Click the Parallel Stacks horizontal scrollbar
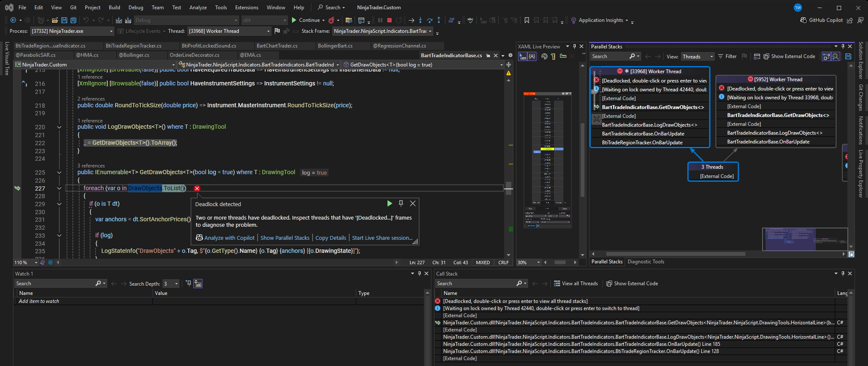This screenshot has height=366, width=868. [676, 254]
